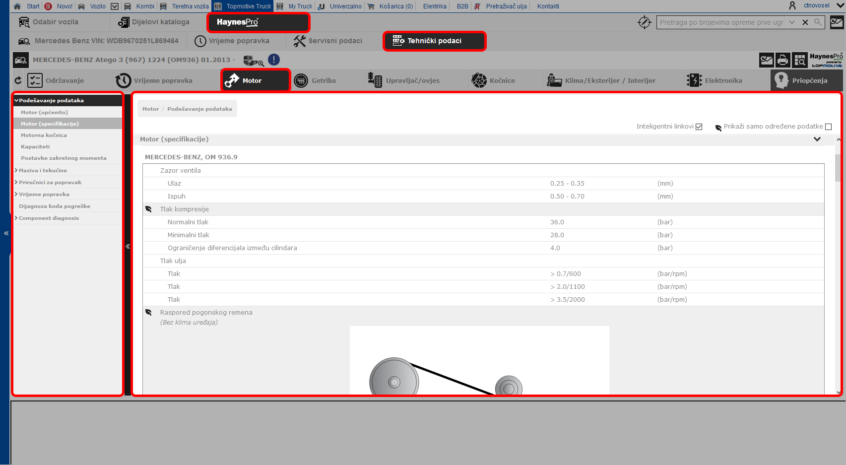Click Motor breadcrumb link
Screen dimensions: 846x465
pyautogui.click(x=151, y=109)
